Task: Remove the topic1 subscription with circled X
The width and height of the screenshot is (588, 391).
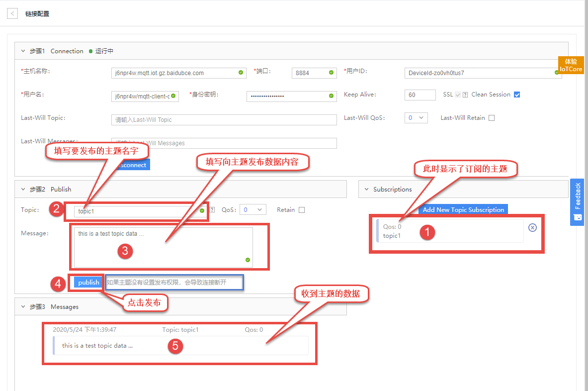Action: click(532, 227)
